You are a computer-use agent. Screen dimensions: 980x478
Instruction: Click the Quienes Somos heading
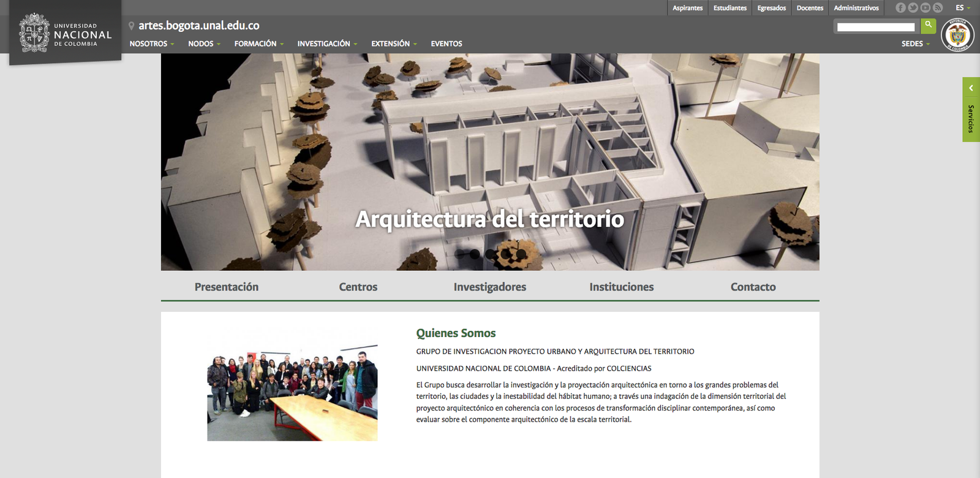click(456, 333)
